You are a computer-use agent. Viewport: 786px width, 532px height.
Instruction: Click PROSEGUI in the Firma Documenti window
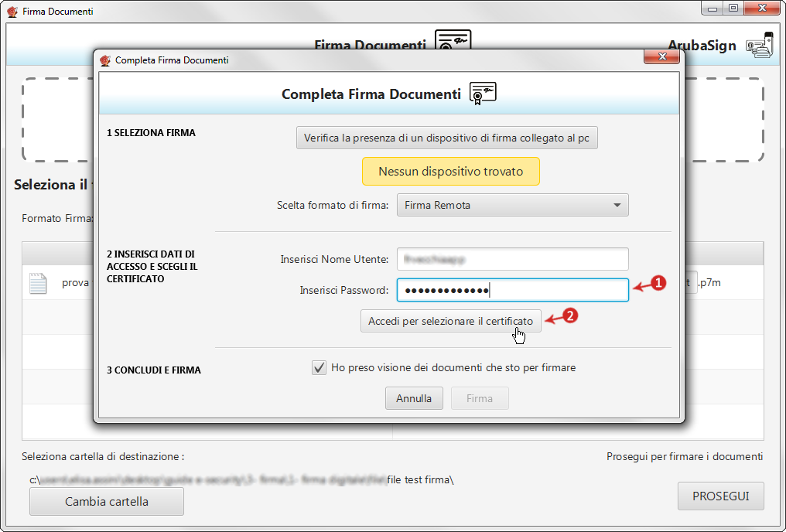pos(721,496)
